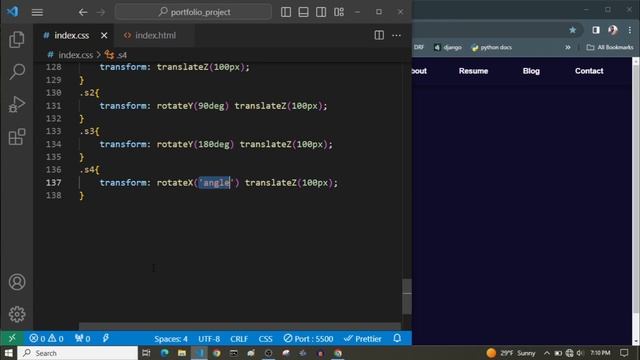
Task: Change indentation via Spaces: 4
Action: pos(171,339)
